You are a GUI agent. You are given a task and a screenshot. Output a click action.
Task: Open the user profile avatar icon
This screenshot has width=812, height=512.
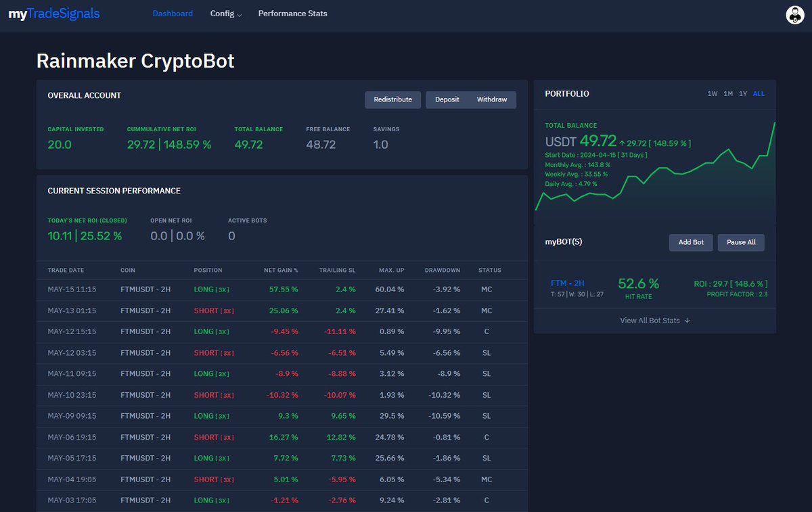tap(794, 15)
